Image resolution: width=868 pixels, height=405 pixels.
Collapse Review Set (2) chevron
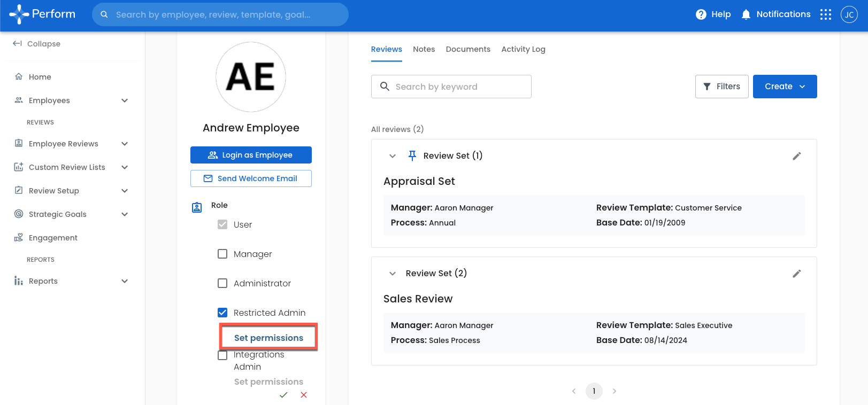[x=393, y=274]
